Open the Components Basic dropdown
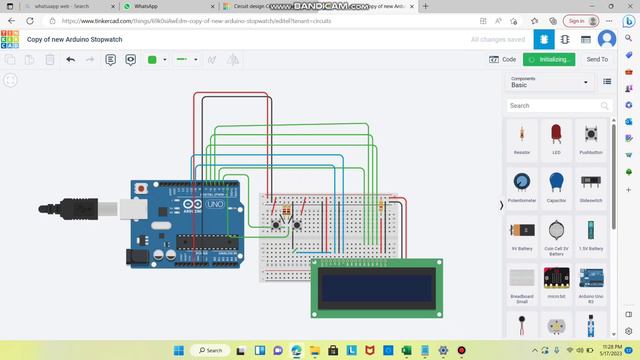Screen dimensions: 640x360 point(549,82)
